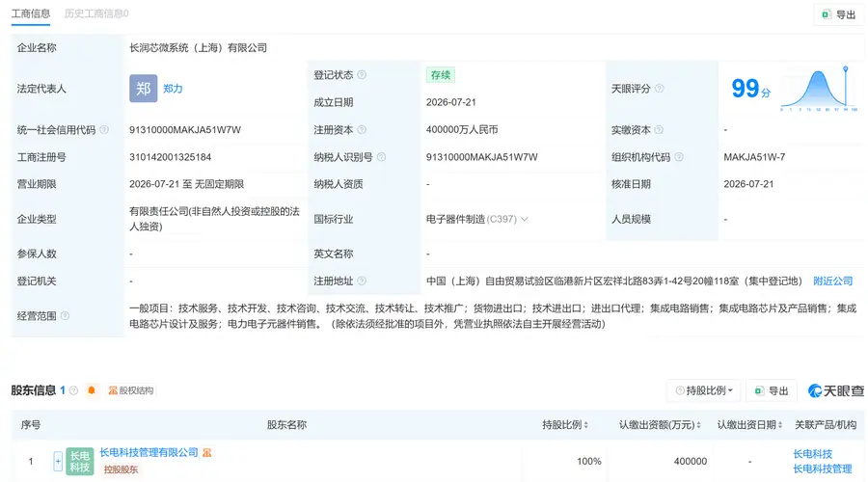Click the shareholder section 导出 button
This screenshot has width=868, height=482.
pos(772,390)
